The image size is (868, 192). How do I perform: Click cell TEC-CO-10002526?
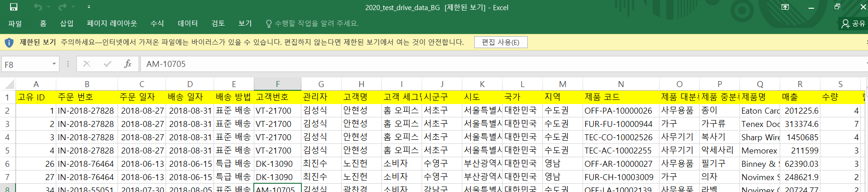click(621, 137)
